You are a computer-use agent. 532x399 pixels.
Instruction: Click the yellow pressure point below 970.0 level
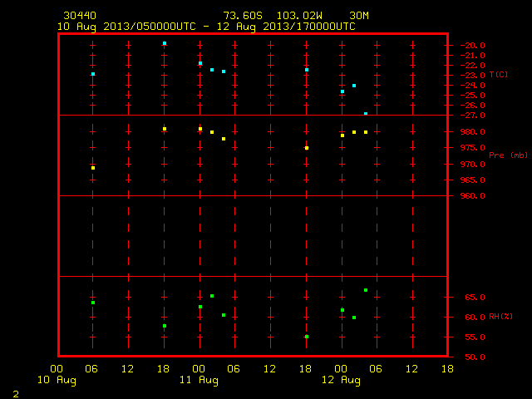[93, 168]
